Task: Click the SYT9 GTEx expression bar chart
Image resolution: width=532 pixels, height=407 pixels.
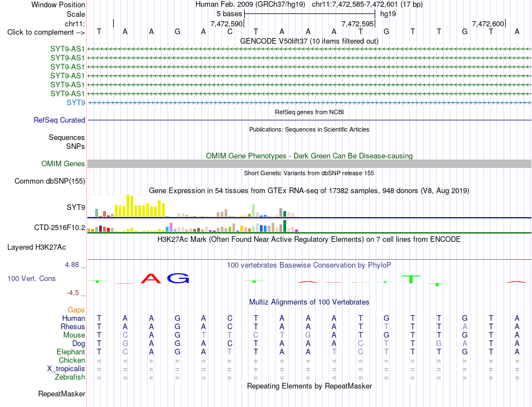Action: (193, 206)
